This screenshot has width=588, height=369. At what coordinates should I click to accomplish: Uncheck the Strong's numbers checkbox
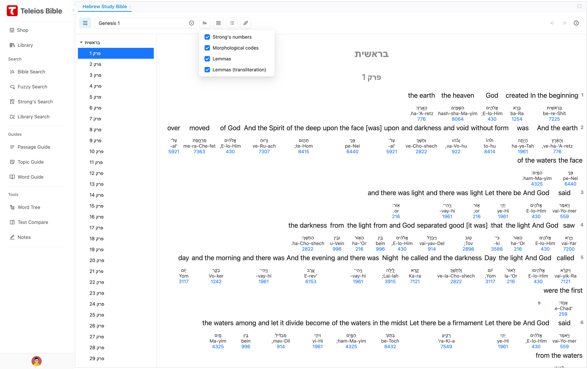coord(207,37)
